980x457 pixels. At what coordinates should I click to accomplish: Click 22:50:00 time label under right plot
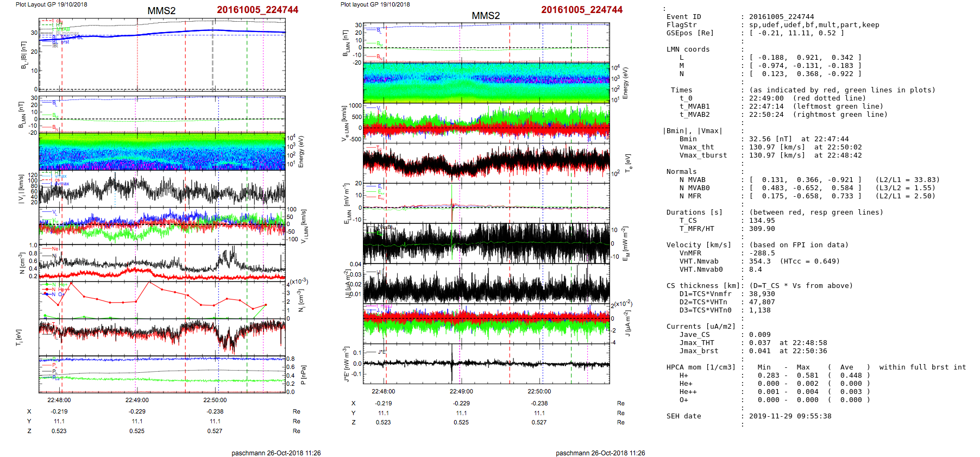(539, 391)
